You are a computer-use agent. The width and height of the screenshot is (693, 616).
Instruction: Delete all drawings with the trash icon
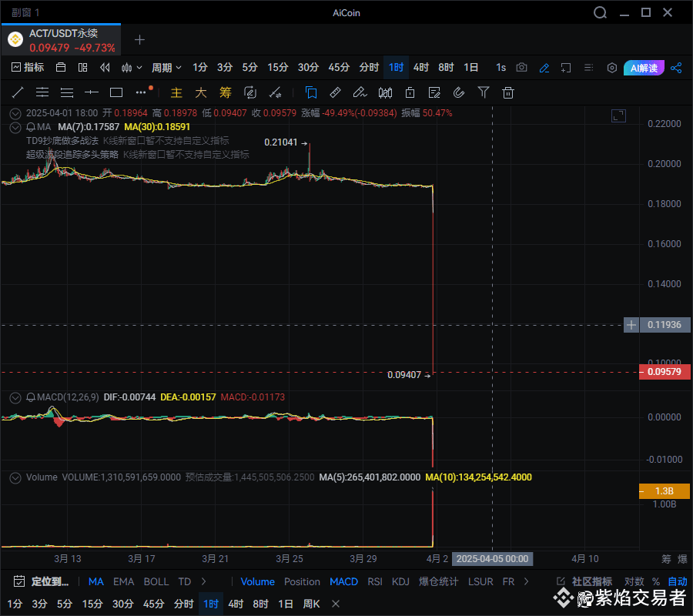(x=508, y=92)
